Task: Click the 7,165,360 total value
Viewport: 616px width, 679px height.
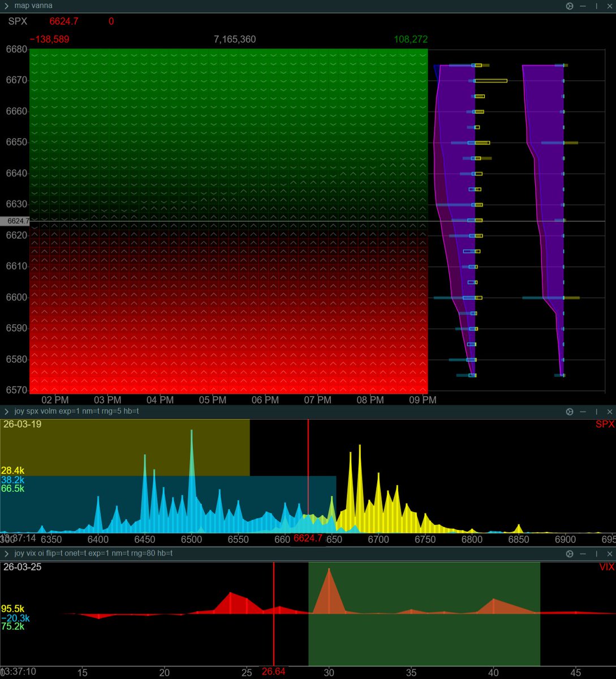Action: point(235,40)
